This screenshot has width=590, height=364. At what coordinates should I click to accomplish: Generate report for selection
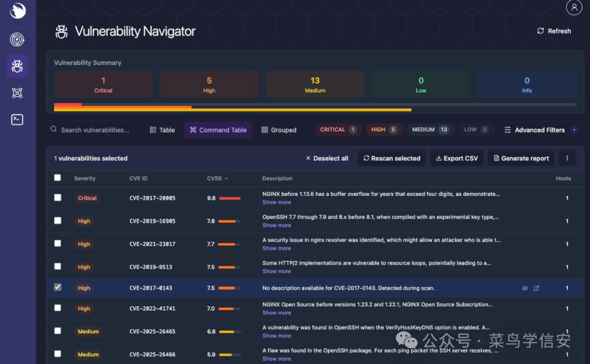point(521,158)
